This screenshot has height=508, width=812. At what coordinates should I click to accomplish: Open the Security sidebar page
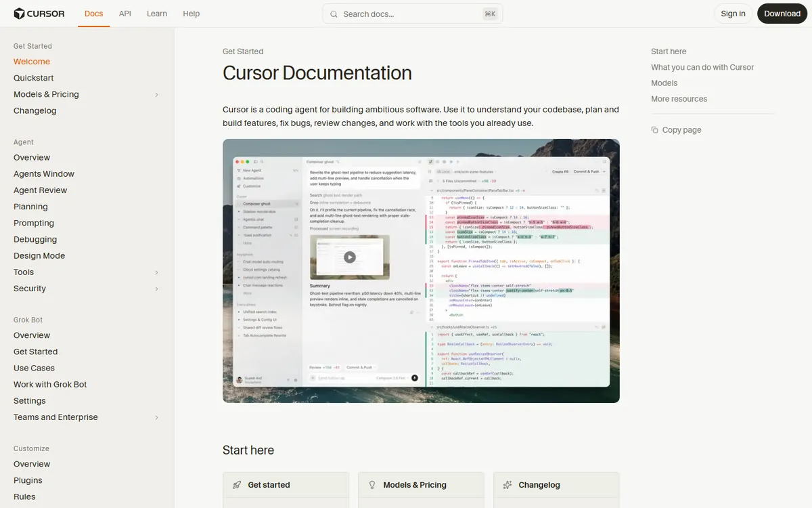click(x=30, y=289)
